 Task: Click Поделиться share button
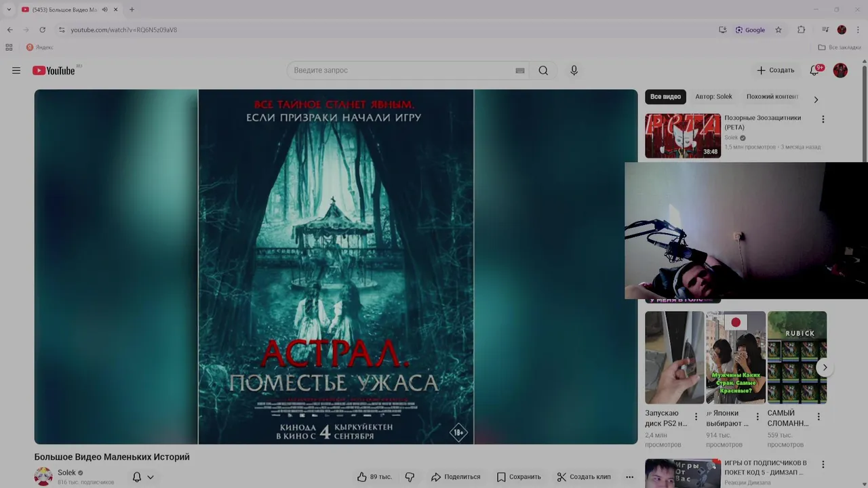pos(456,476)
